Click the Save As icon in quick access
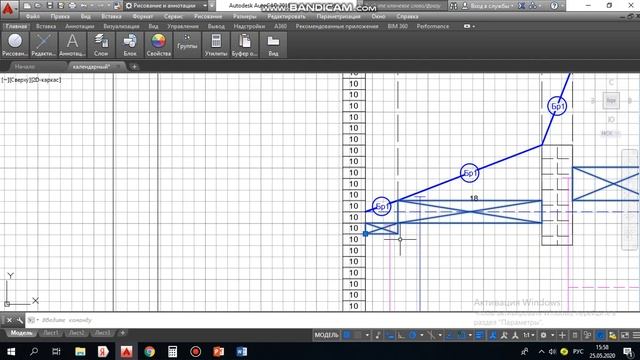Screen dimensions: 640x360 click(x=60, y=6)
